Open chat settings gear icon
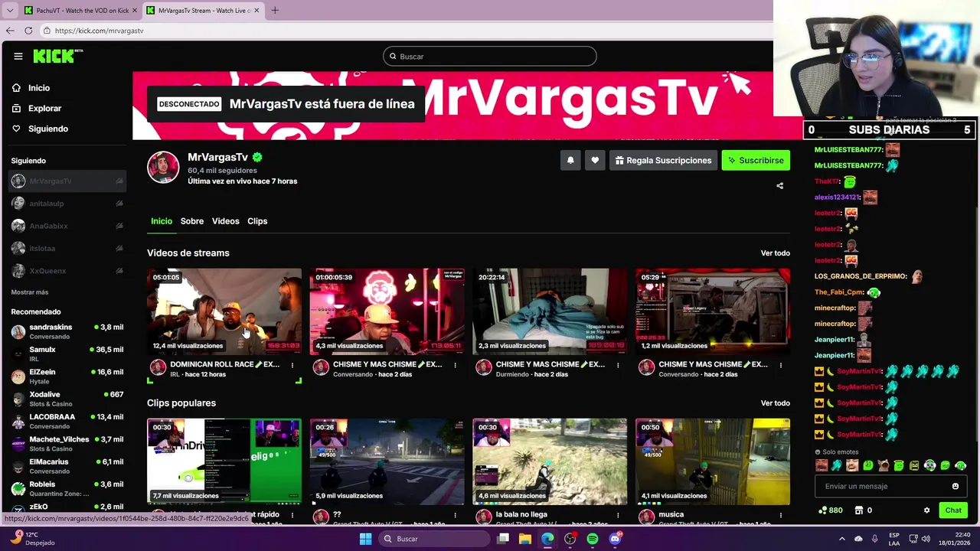 coord(926,510)
